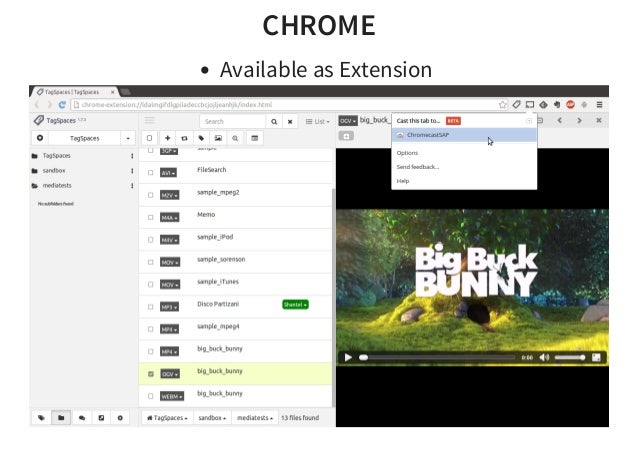
Task: Open the List view dropdown
Action: [317, 122]
